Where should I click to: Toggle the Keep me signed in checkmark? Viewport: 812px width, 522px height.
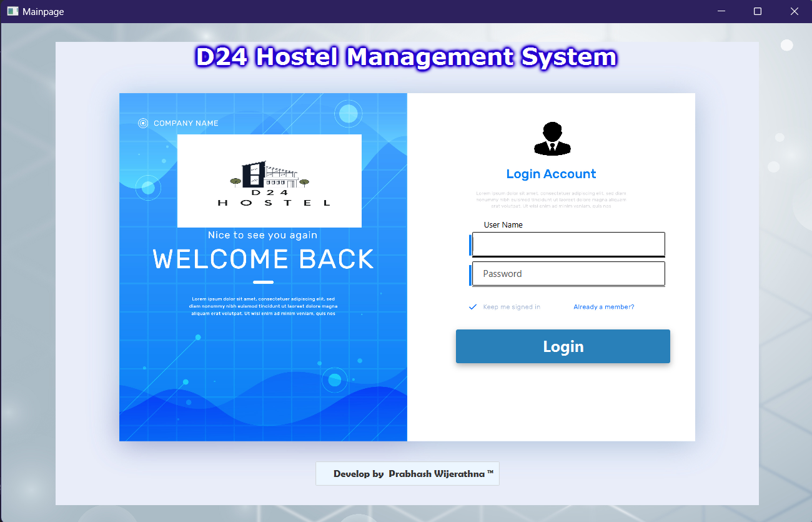pos(473,307)
